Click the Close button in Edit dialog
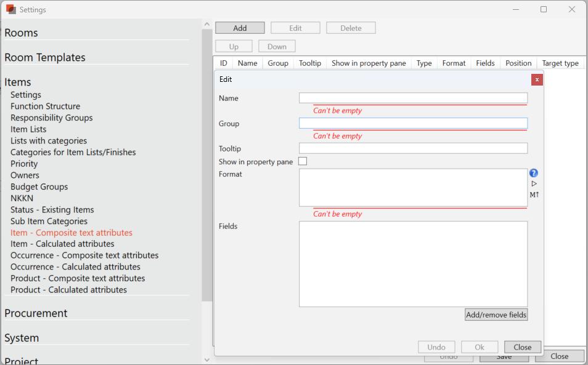Image resolution: width=588 pixels, height=365 pixels. 522,347
